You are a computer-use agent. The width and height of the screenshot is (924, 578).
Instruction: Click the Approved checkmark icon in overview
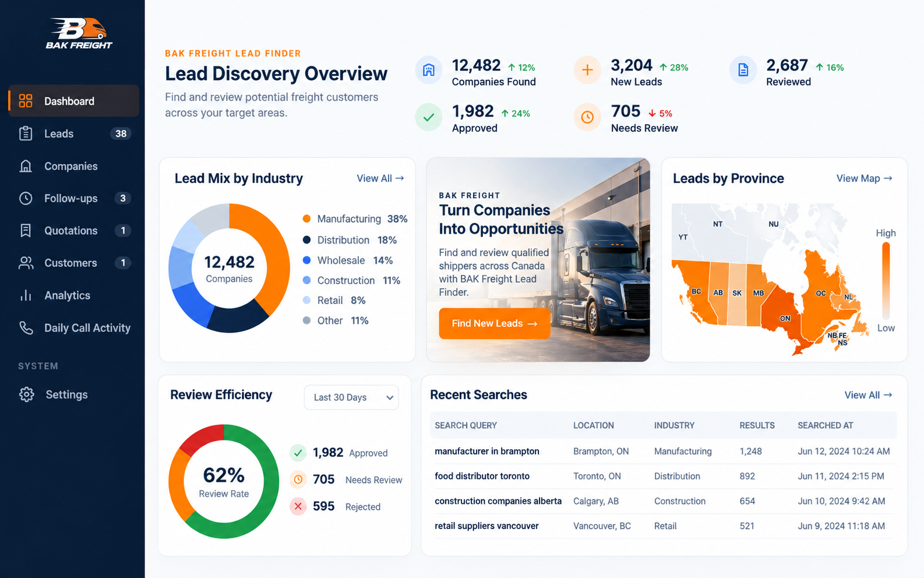429,117
